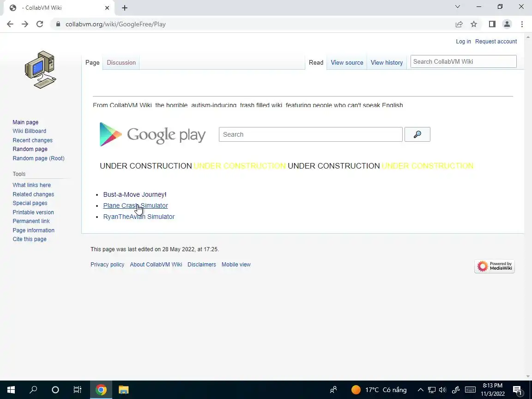Click the Log in link
The height and width of the screenshot is (399, 532).
coord(463,42)
